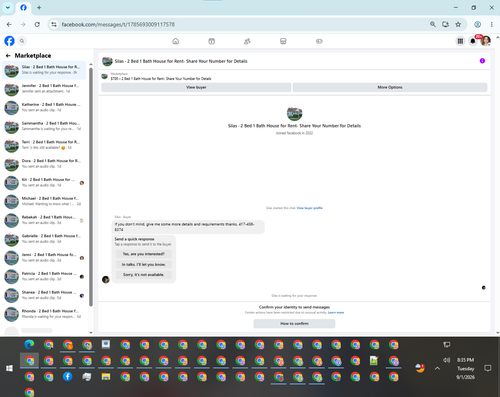
Task: Click the back arrow beside Marketplace
Action: [8, 56]
